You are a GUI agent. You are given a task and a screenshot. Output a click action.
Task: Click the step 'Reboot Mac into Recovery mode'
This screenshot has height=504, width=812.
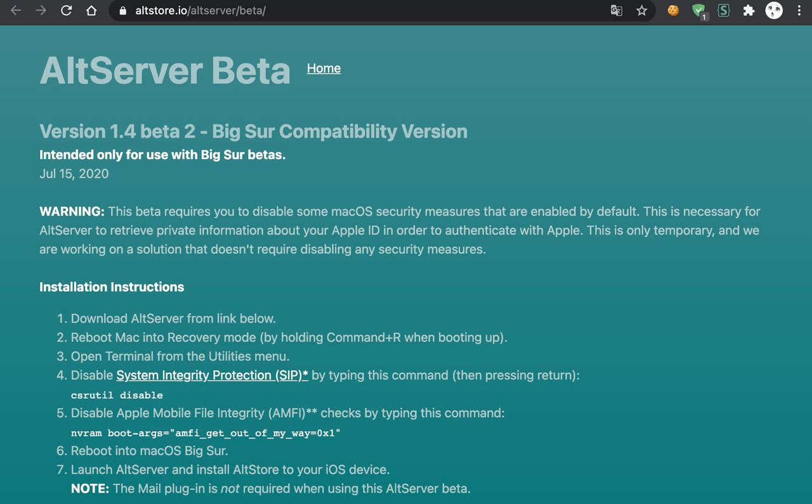[289, 337]
